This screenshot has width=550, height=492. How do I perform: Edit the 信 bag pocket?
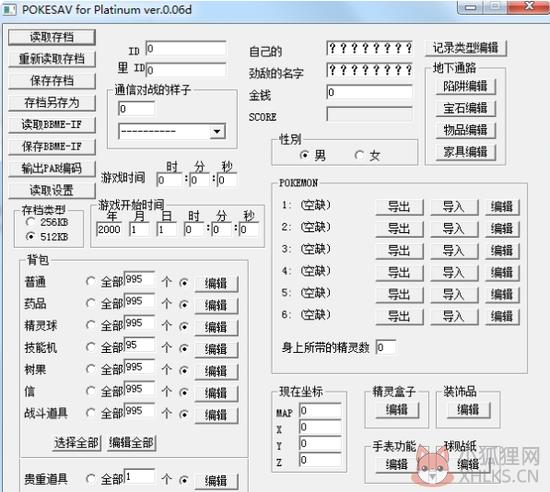[216, 393]
